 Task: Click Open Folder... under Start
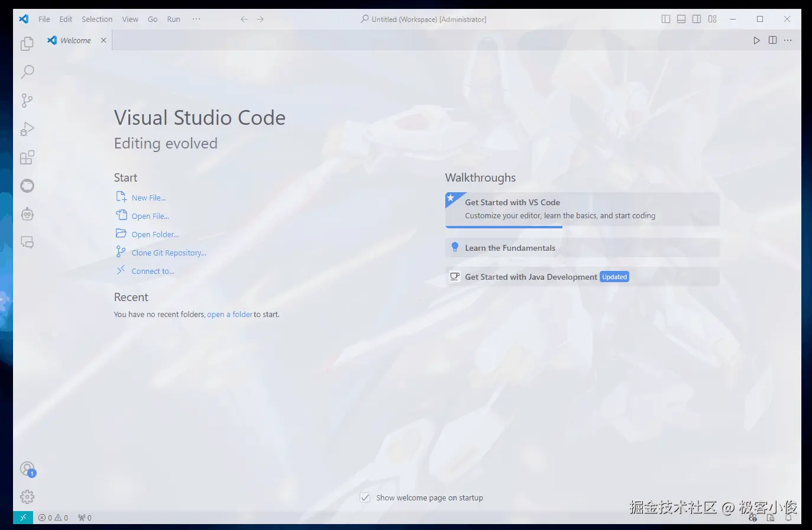[155, 234]
